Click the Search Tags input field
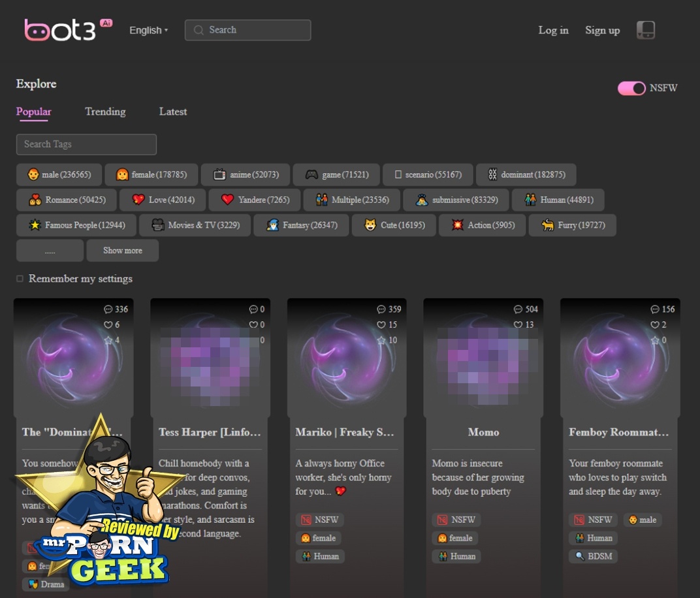Screen dimensions: 700x598 [x=86, y=144]
